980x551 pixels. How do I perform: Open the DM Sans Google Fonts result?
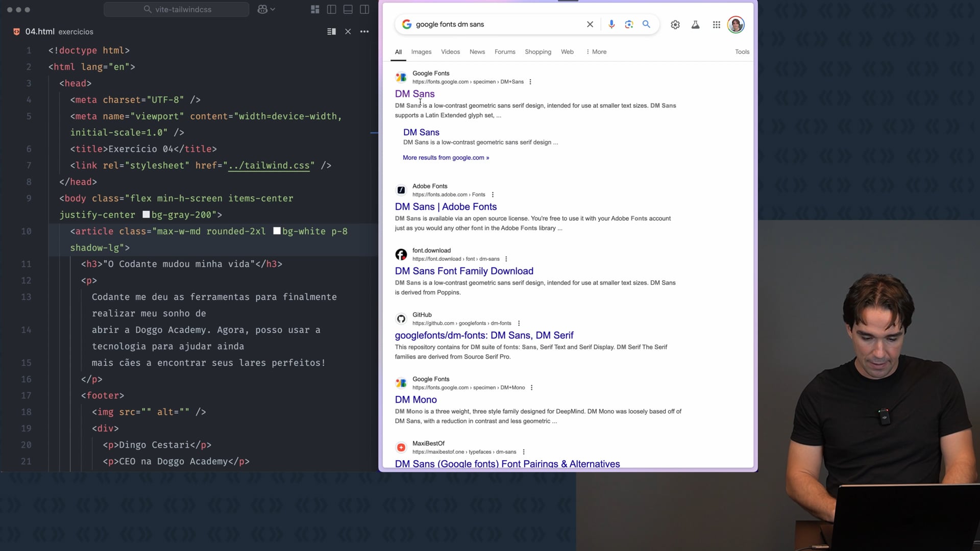(x=414, y=94)
